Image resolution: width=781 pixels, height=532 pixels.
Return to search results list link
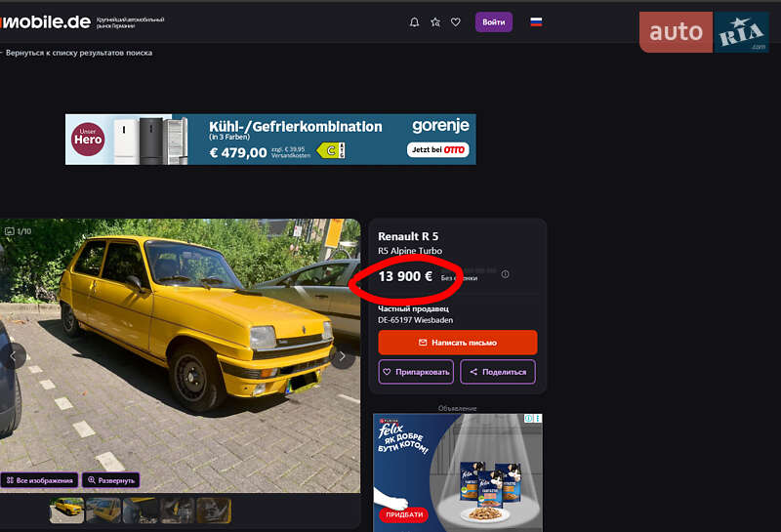coord(77,53)
